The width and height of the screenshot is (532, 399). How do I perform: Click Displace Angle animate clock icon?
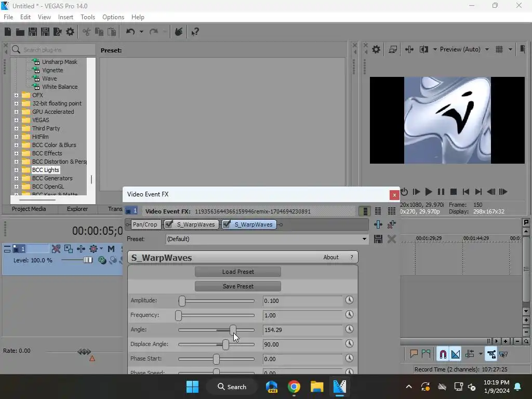point(350,343)
